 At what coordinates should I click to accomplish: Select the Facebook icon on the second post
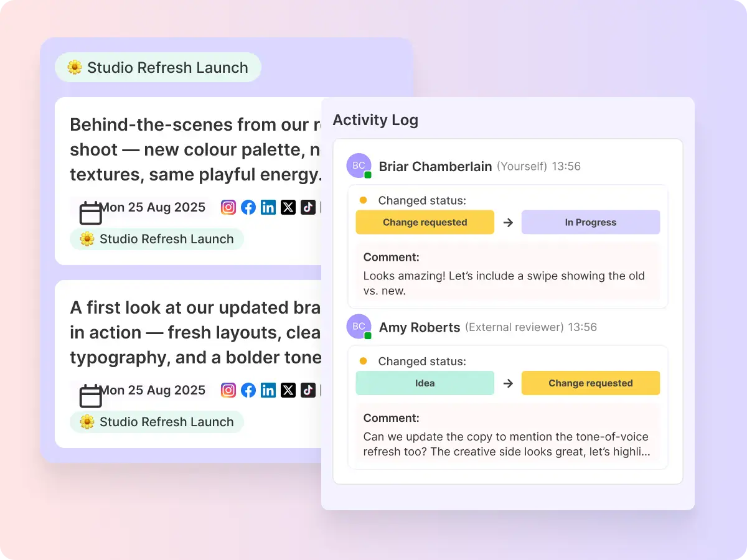point(248,390)
